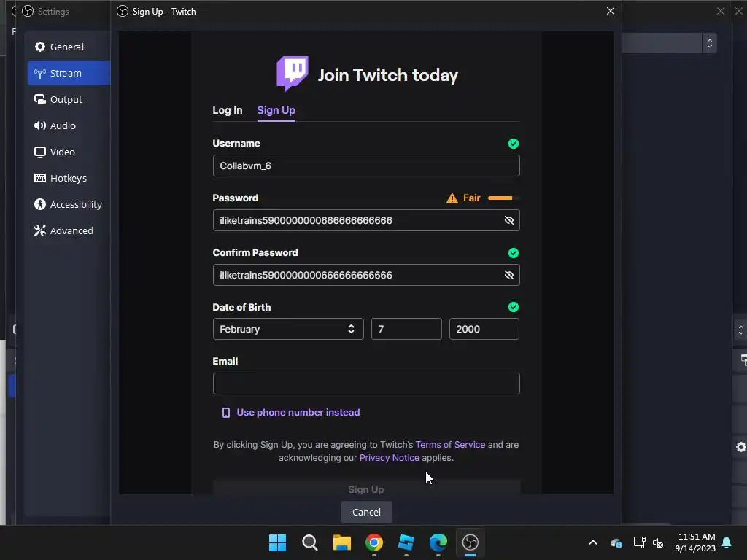The image size is (747, 560).
Task: Open Google Chrome from the taskbar
Action: 374,542
